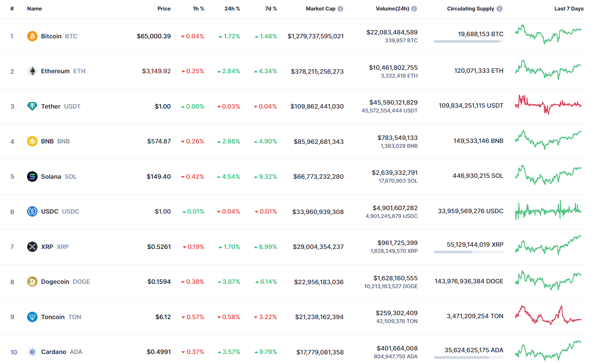The width and height of the screenshot is (597, 364).
Task: Click the Circulating Supply info icon
Action: click(x=499, y=9)
